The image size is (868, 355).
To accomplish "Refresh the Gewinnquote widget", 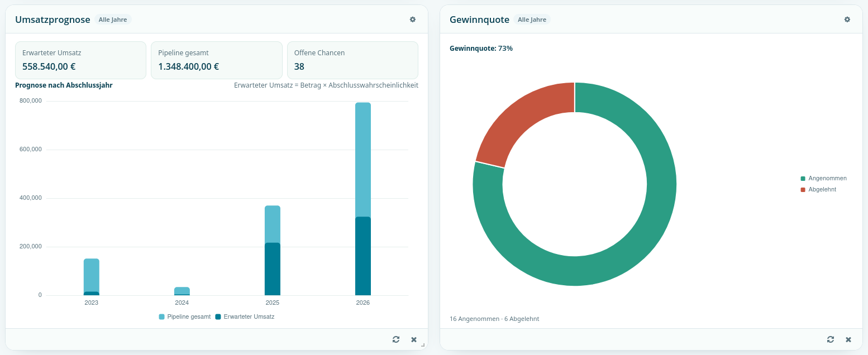I will click(x=831, y=339).
